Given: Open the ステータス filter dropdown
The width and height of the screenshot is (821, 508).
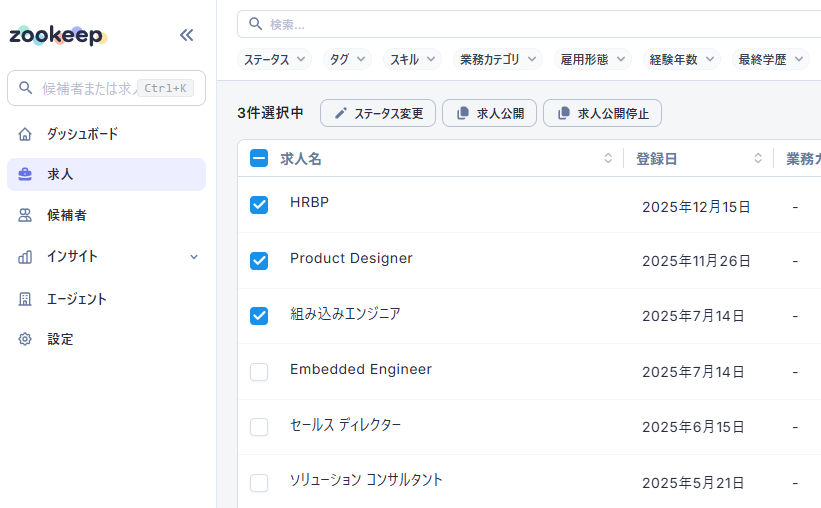Looking at the screenshot, I should coord(275,59).
